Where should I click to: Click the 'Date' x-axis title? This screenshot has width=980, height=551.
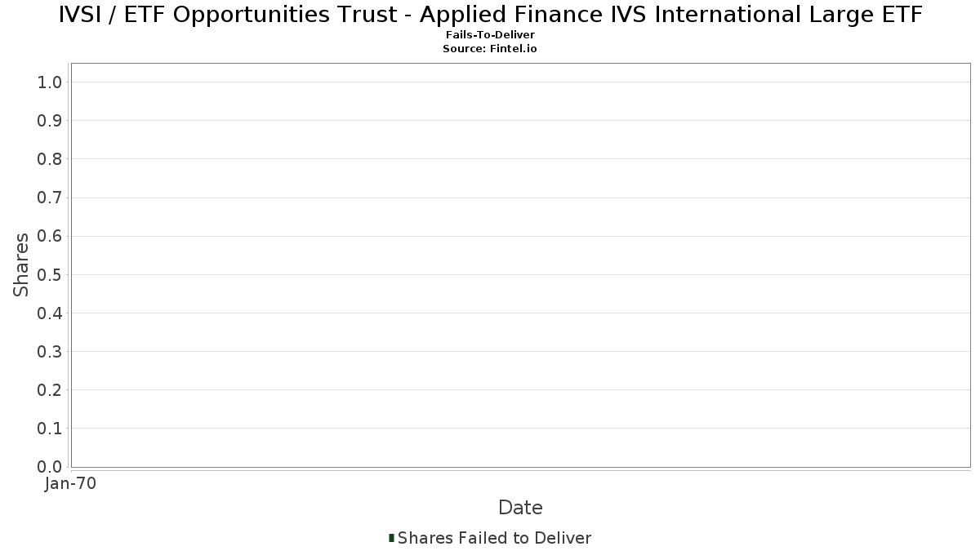[520, 508]
